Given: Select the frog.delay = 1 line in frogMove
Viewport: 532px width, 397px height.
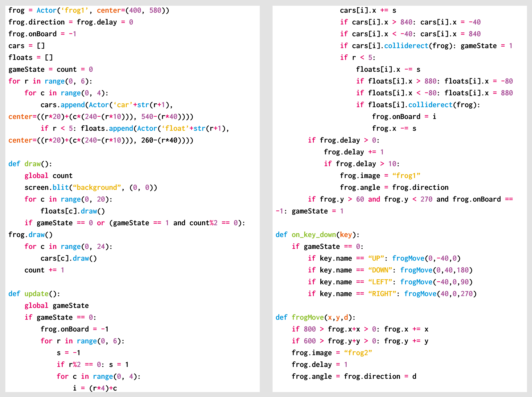Looking at the screenshot, I should click(319, 364).
